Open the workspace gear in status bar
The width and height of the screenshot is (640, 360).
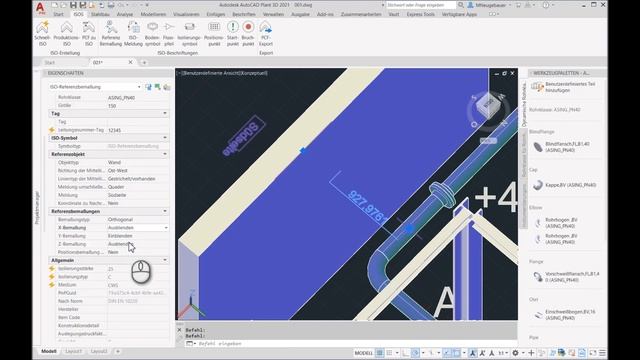(516, 353)
